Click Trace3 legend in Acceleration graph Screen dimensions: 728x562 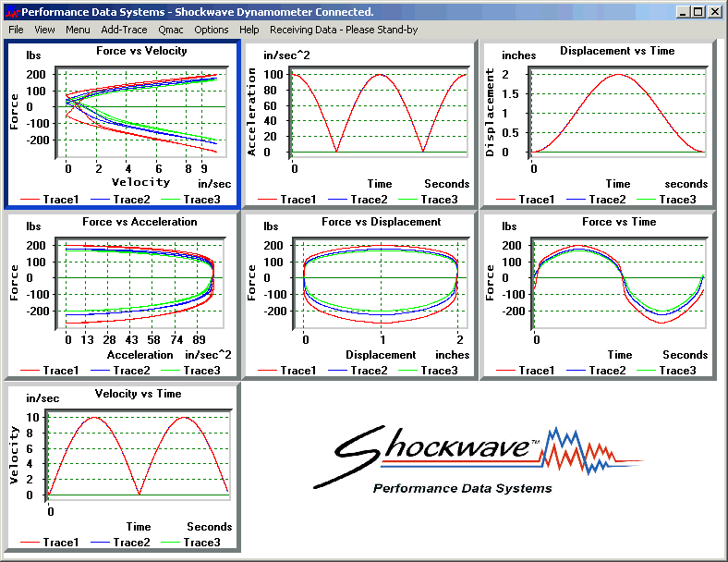[x=428, y=200]
